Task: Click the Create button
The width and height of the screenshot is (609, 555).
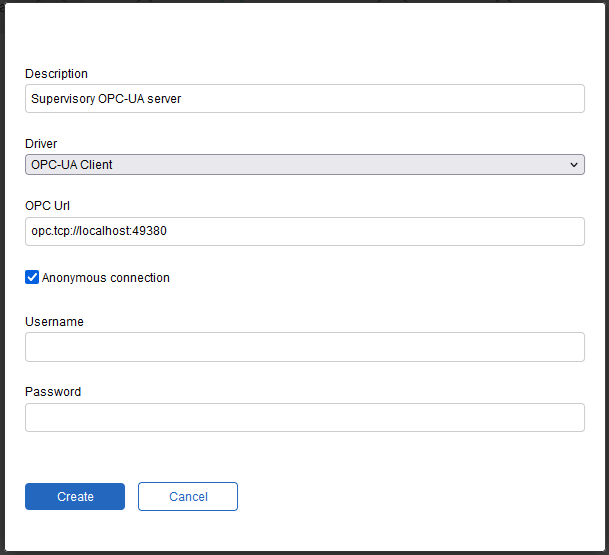Action: click(75, 496)
